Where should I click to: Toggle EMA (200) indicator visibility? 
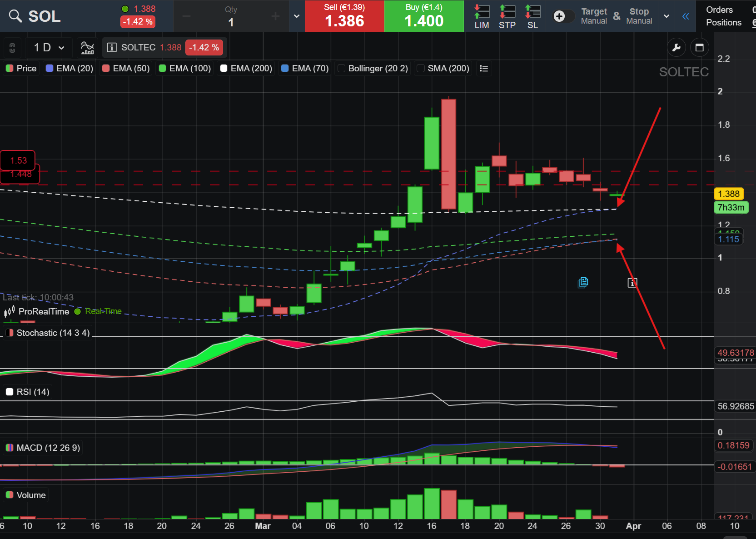pyautogui.click(x=246, y=68)
